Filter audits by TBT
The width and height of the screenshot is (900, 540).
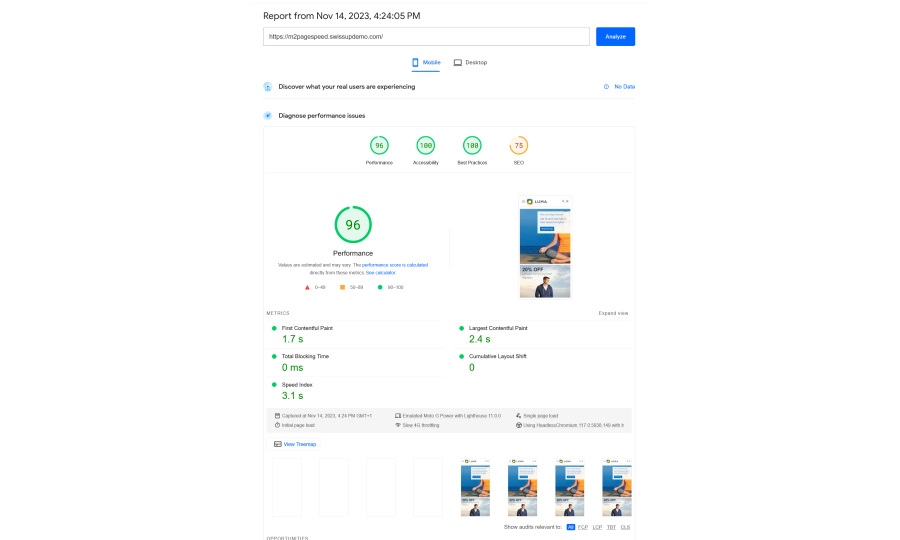(611, 526)
